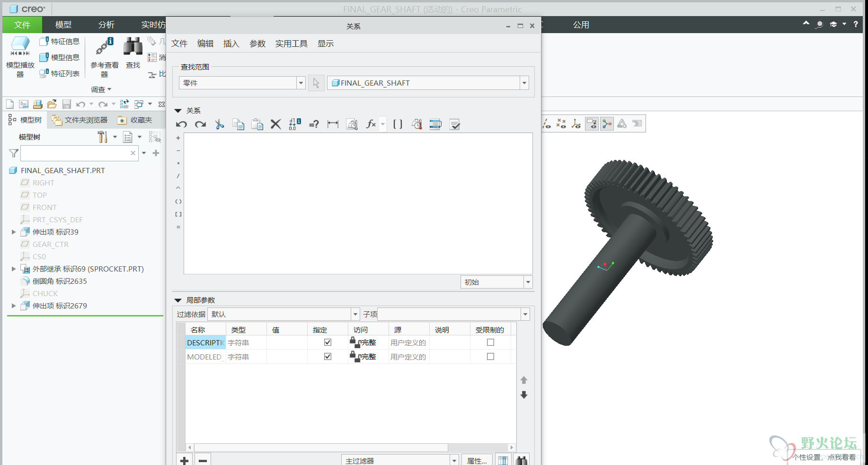Image resolution: width=868 pixels, height=465 pixels.
Task: Click the insert dimension arrow icon
Action: tap(333, 124)
